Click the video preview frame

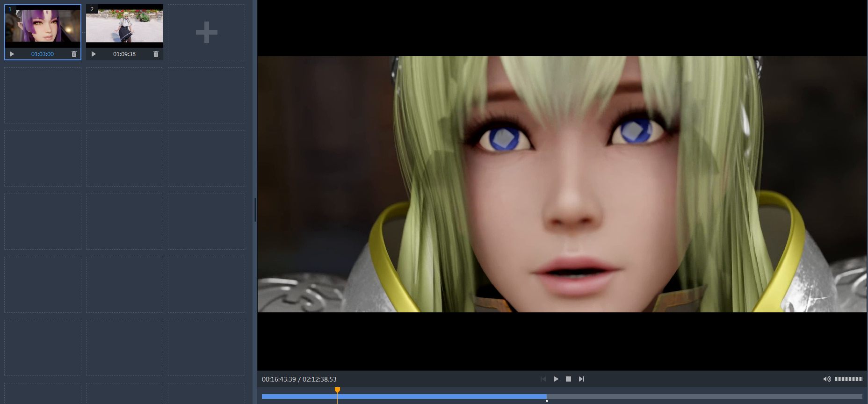[562, 184]
